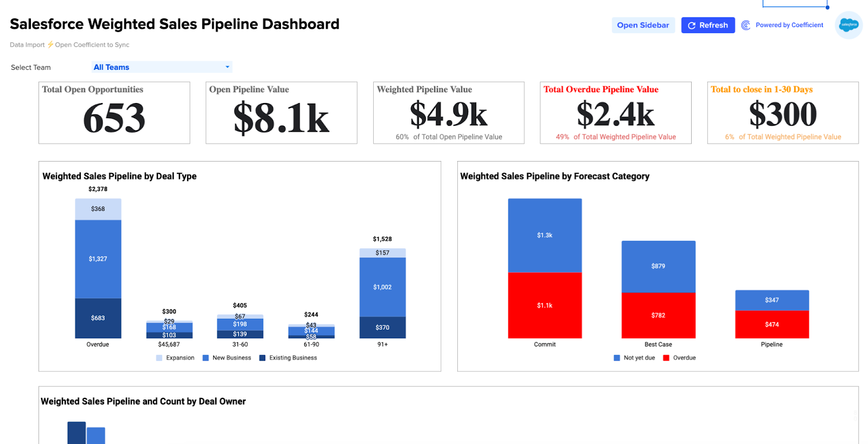Open the Powered by Coefficient link
Screen dimensions: 868x444
click(789, 25)
